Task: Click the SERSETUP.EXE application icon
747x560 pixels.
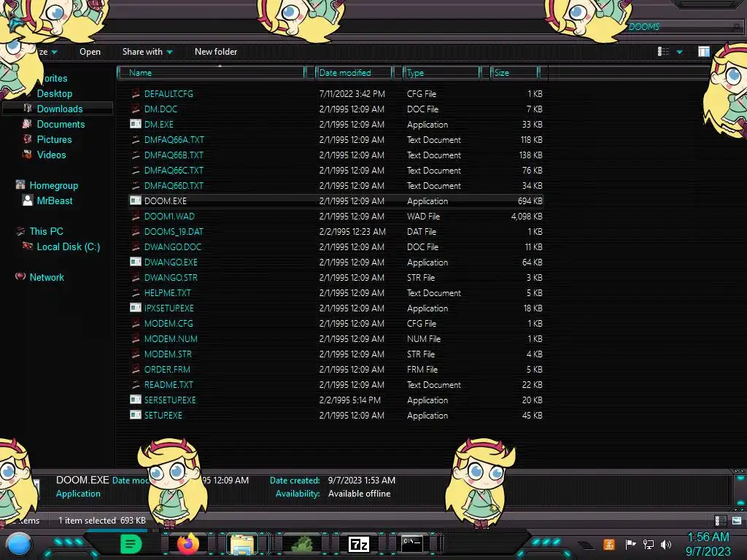Action: [136, 400]
